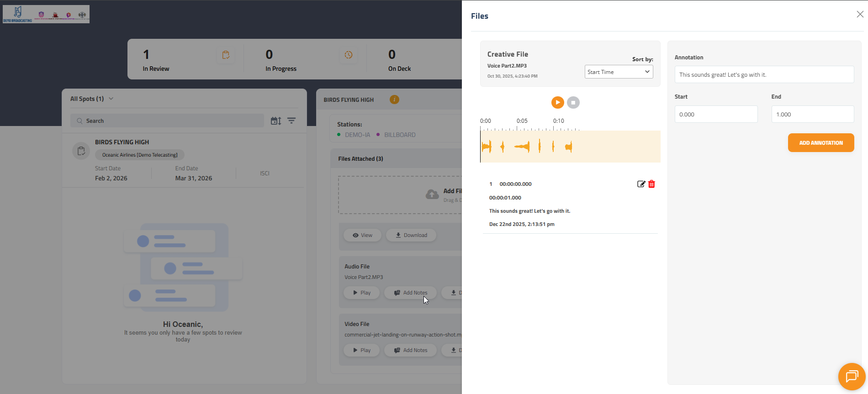Open the chat support bubble

click(x=852, y=377)
